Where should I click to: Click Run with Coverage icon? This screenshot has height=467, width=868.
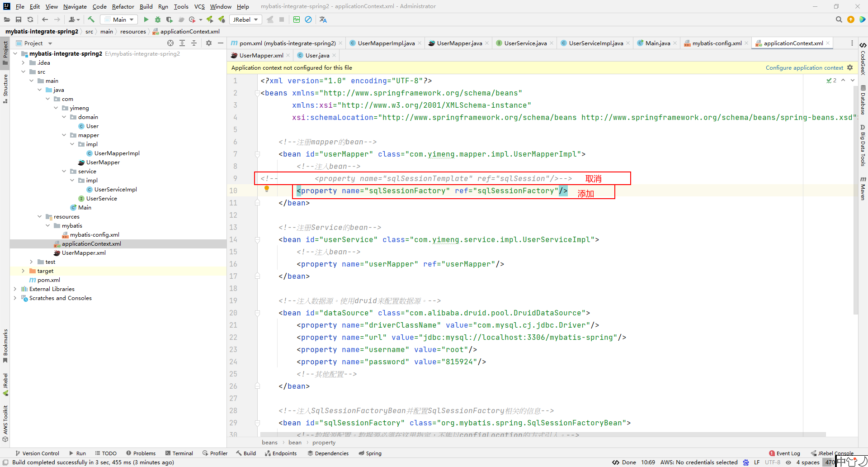(x=170, y=19)
